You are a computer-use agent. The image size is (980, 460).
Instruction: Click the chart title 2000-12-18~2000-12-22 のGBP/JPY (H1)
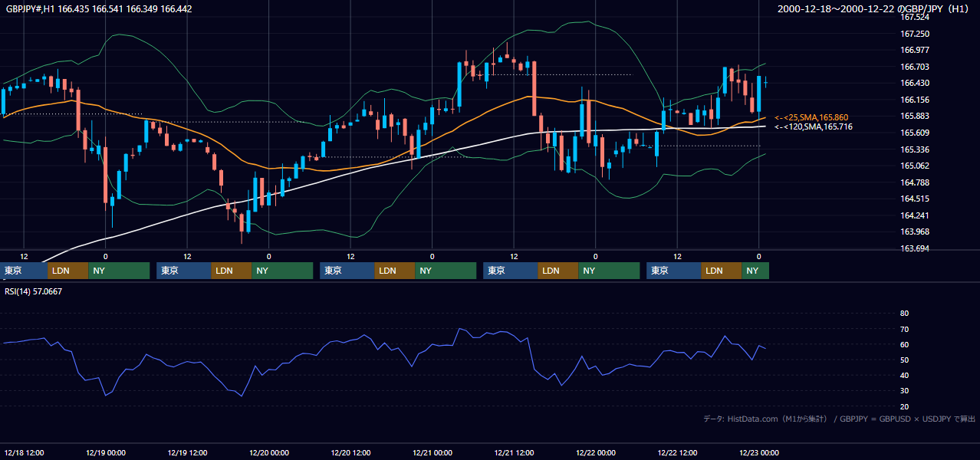pyautogui.click(x=875, y=9)
